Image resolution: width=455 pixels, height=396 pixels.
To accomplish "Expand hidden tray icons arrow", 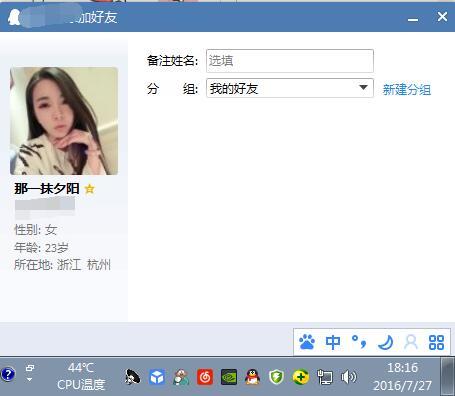I will coord(30,373).
